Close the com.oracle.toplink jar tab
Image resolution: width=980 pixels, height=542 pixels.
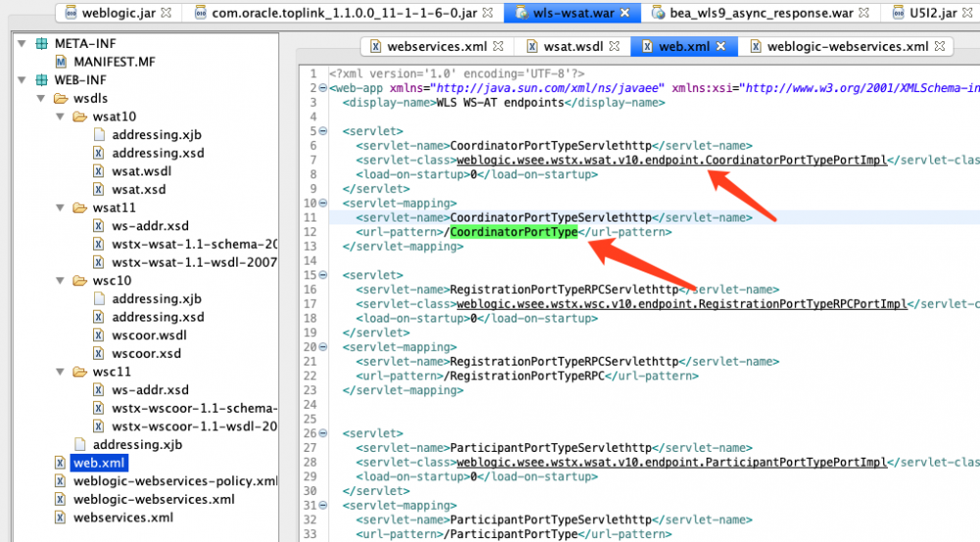click(x=488, y=13)
